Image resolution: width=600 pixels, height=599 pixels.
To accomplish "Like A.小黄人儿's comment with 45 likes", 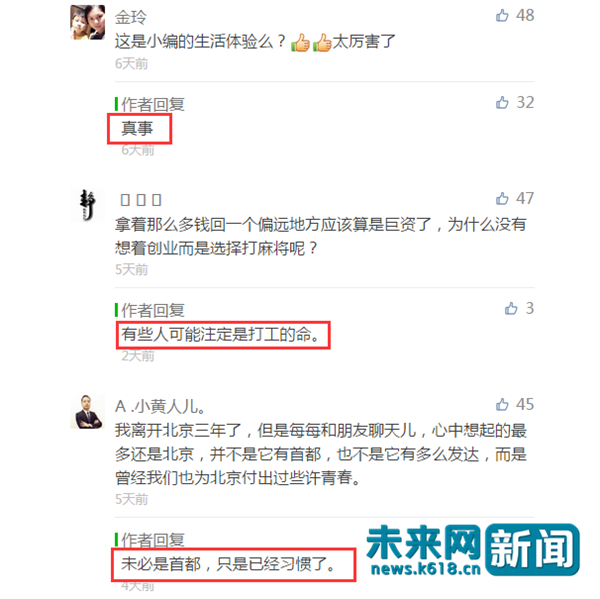I will click(x=502, y=404).
